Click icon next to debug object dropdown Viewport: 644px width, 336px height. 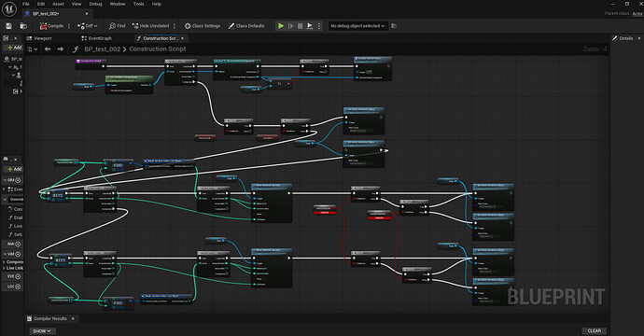[394, 26]
